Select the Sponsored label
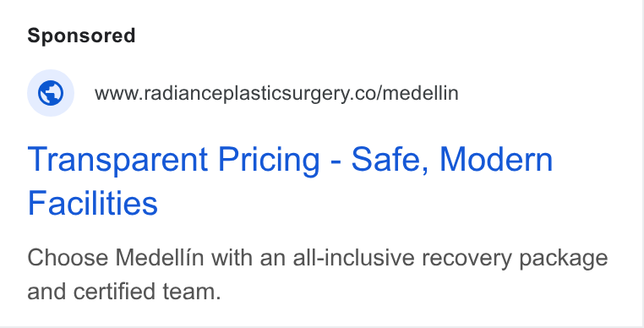This screenshot has width=644, height=328. pyautogui.click(x=81, y=36)
